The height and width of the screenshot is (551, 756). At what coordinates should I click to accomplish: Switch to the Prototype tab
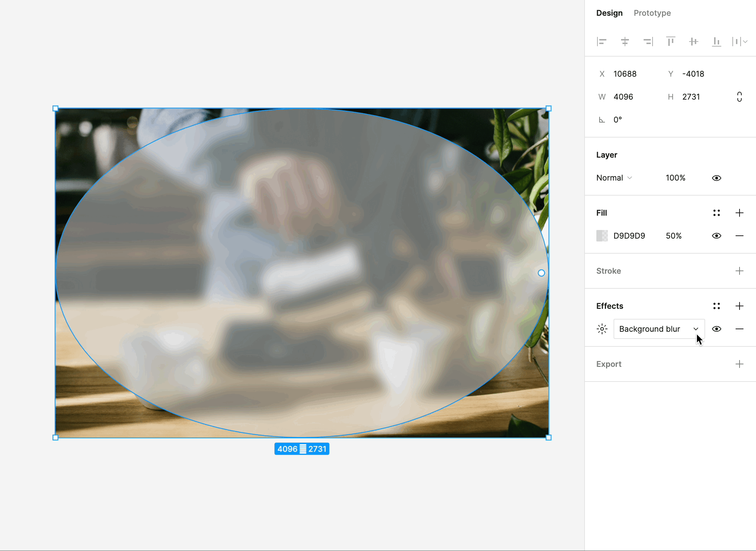click(651, 13)
